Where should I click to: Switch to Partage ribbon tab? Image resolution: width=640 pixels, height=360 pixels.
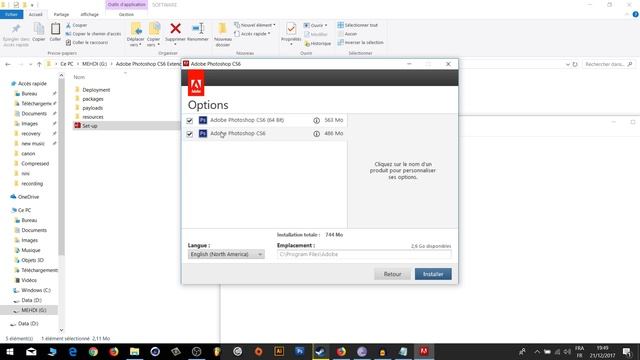coord(61,14)
